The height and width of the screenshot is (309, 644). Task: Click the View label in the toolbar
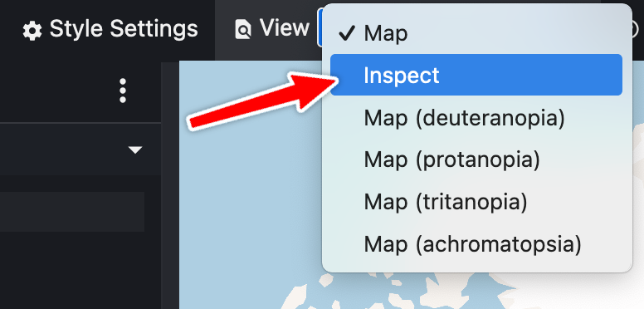(284, 28)
